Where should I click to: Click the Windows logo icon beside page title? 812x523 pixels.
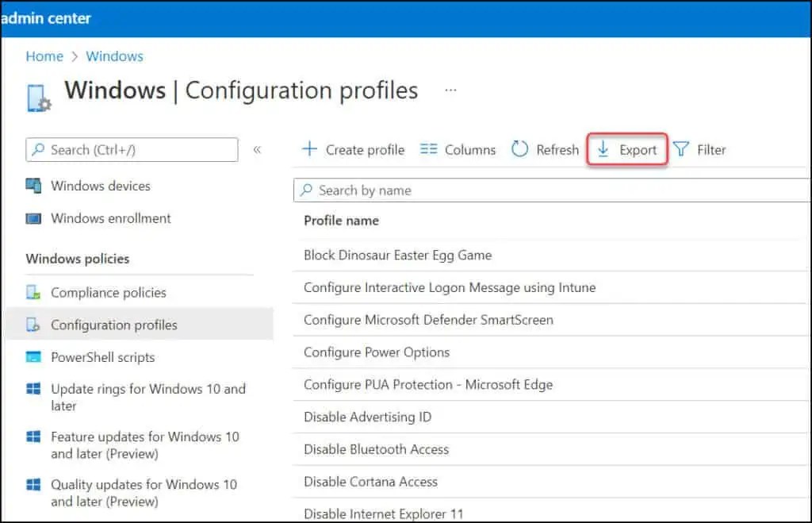click(x=38, y=96)
